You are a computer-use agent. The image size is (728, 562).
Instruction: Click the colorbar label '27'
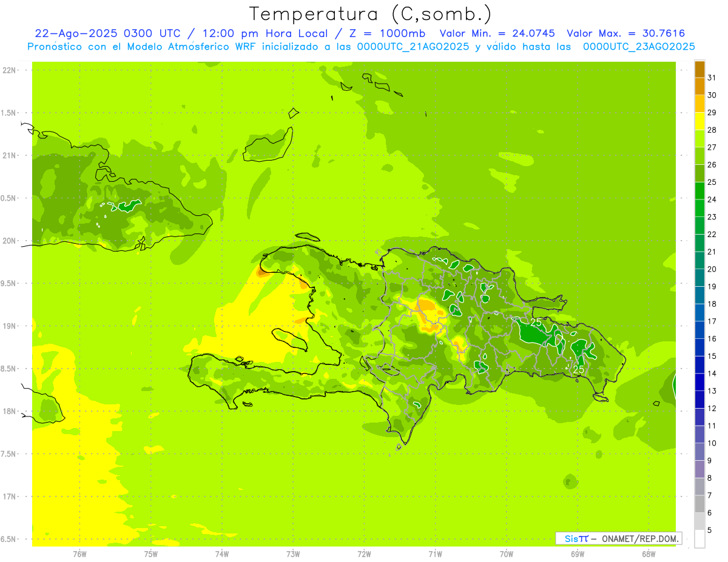[712, 147]
